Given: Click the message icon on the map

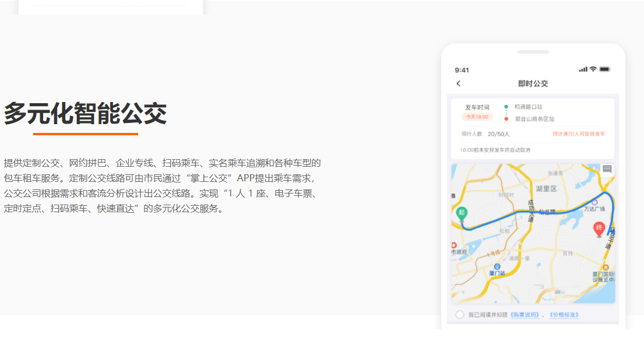Looking at the screenshot, I should tap(607, 170).
